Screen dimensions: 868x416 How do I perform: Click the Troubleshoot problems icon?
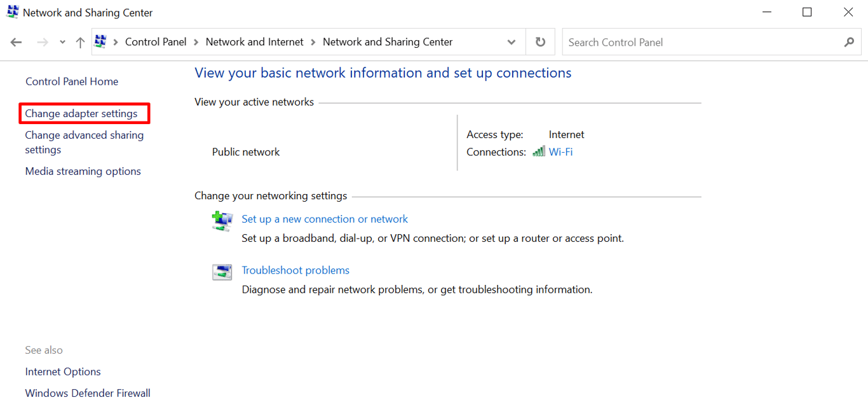pos(222,271)
